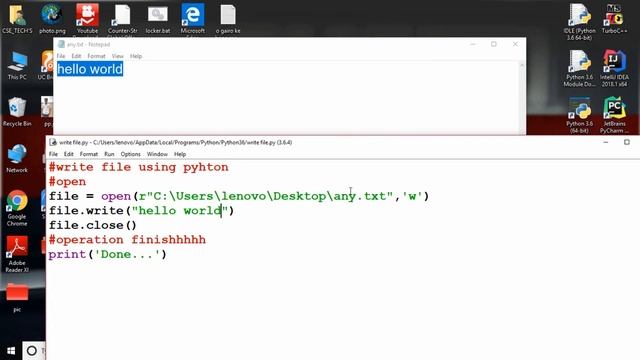Click the IDLE window title icon

click(53, 142)
